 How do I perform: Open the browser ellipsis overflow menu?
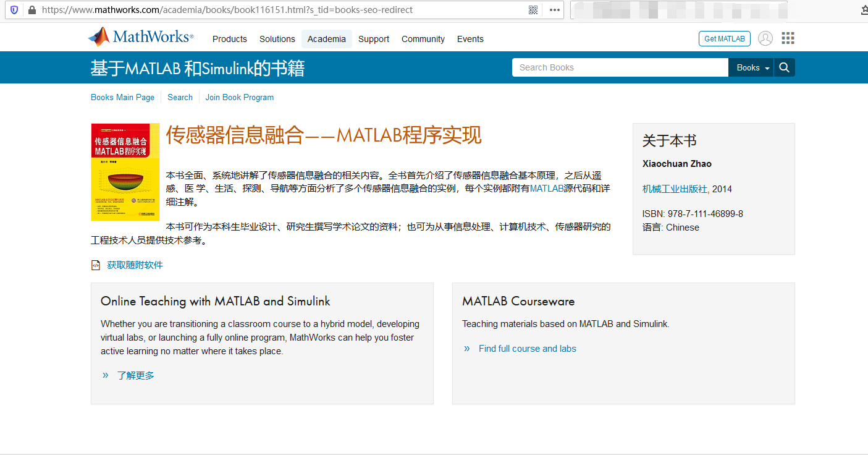point(554,10)
